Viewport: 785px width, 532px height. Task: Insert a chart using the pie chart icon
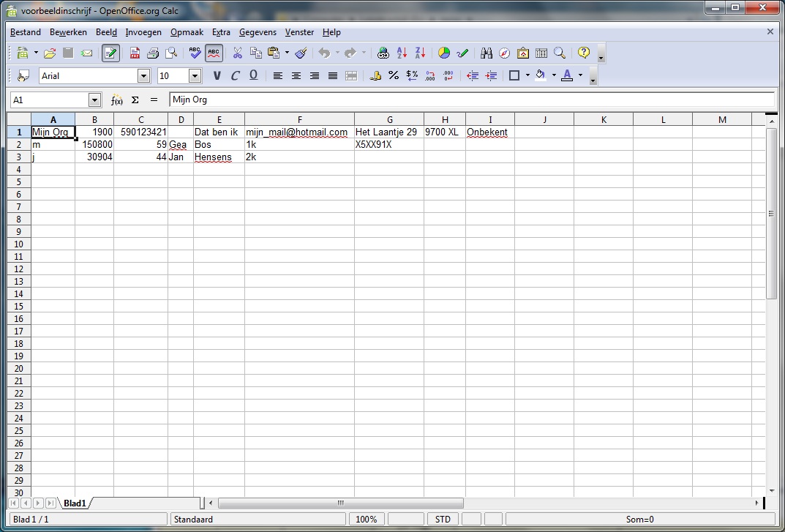(444, 53)
